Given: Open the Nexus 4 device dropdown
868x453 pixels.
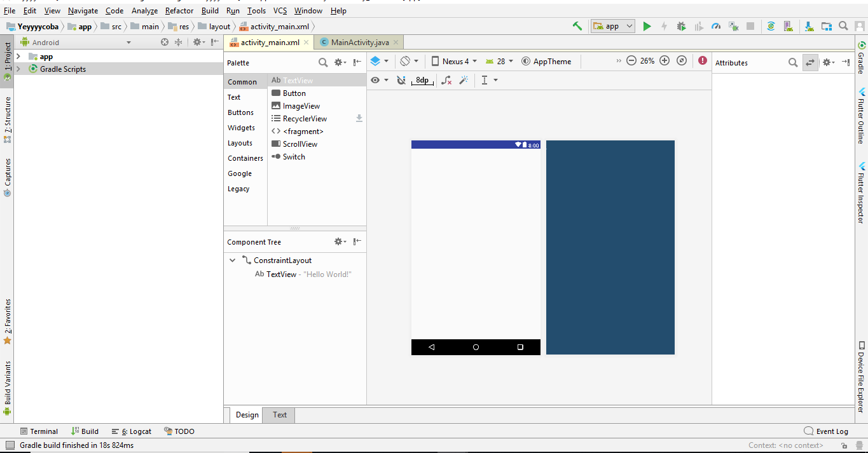Looking at the screenshot, I should tap(454, 61).
